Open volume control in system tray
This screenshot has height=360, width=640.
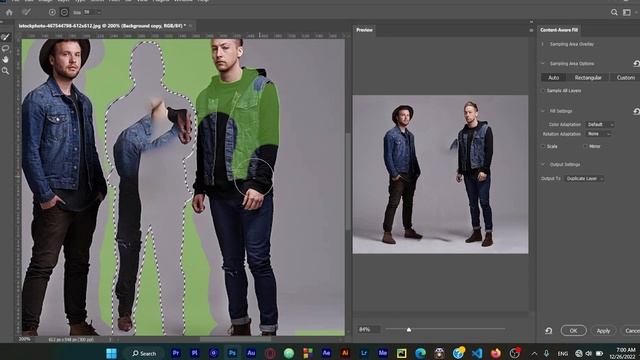point(589,353)
